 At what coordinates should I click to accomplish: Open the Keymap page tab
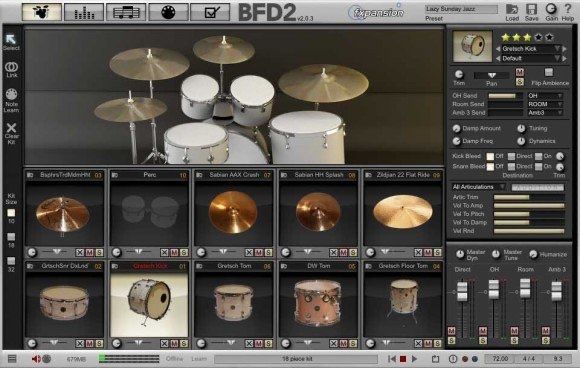tap(168, 12)
